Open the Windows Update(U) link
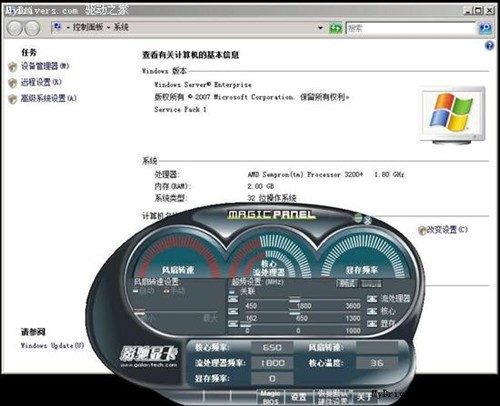The width and height of the screenshot is (500, 406). (52, 346)
